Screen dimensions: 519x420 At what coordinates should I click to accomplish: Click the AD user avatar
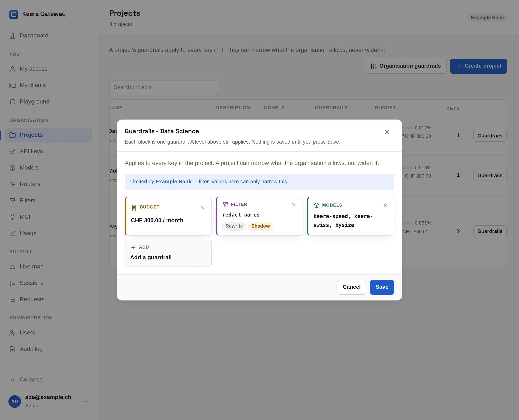pos(15,401)
